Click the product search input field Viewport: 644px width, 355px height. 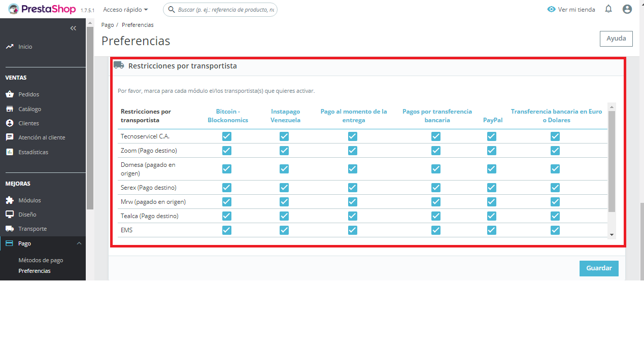coord(220,10)
